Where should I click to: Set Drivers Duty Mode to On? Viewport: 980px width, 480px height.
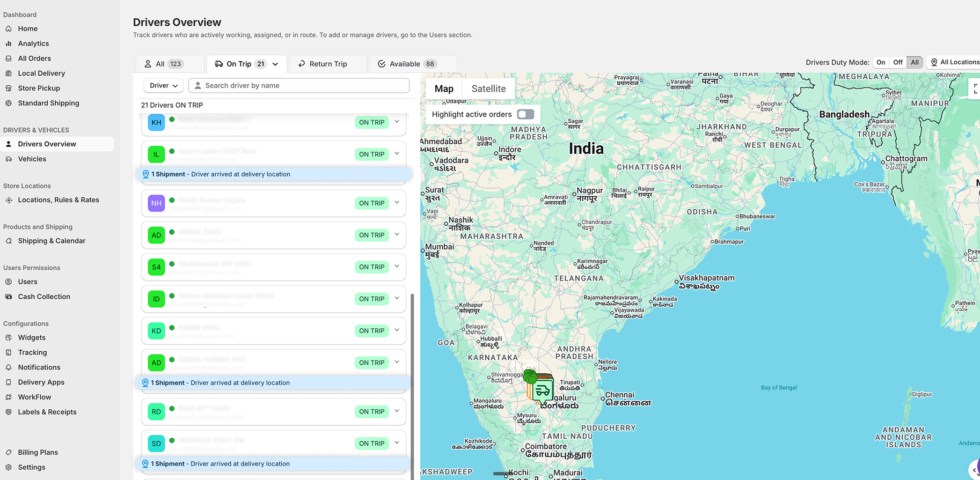881,62
